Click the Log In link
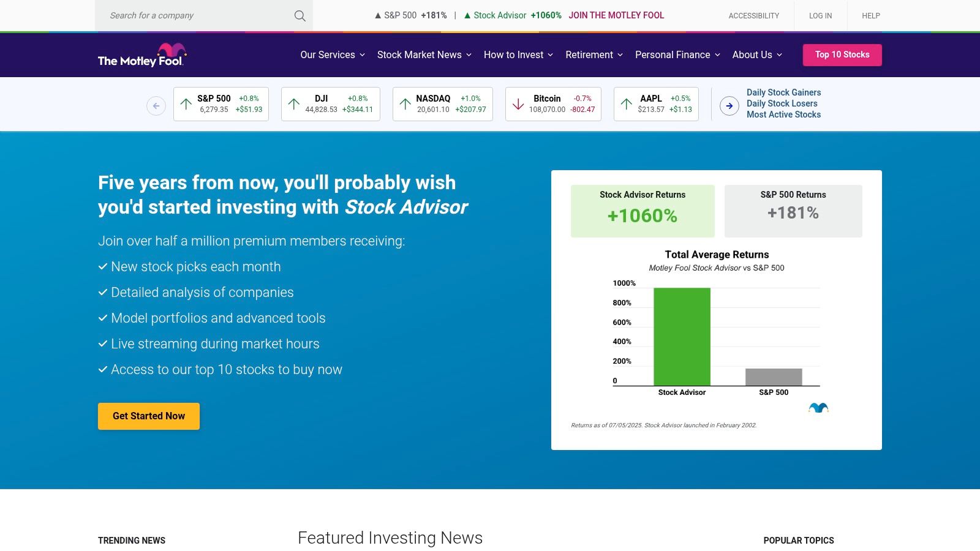 820,16
